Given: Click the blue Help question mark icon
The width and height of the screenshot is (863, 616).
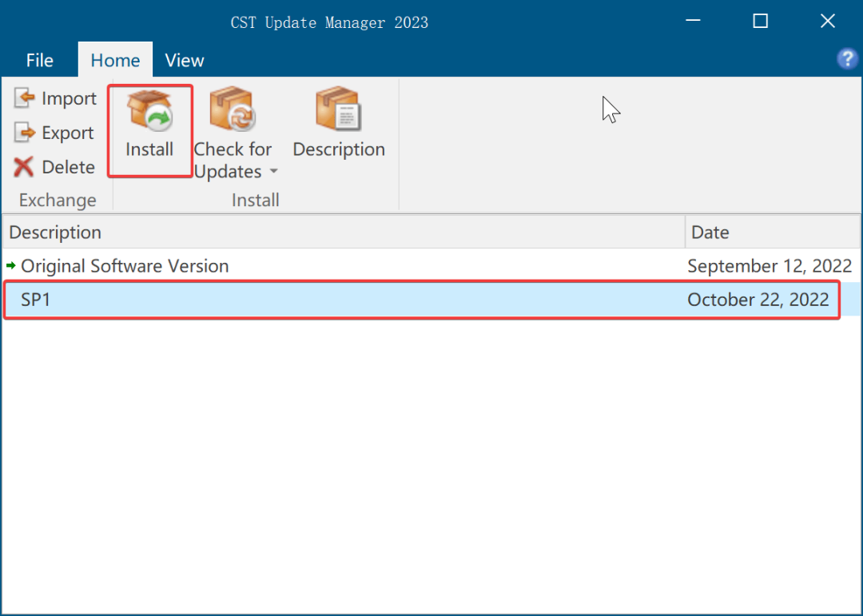Looking at the screenshot, I should pos(847,58).
